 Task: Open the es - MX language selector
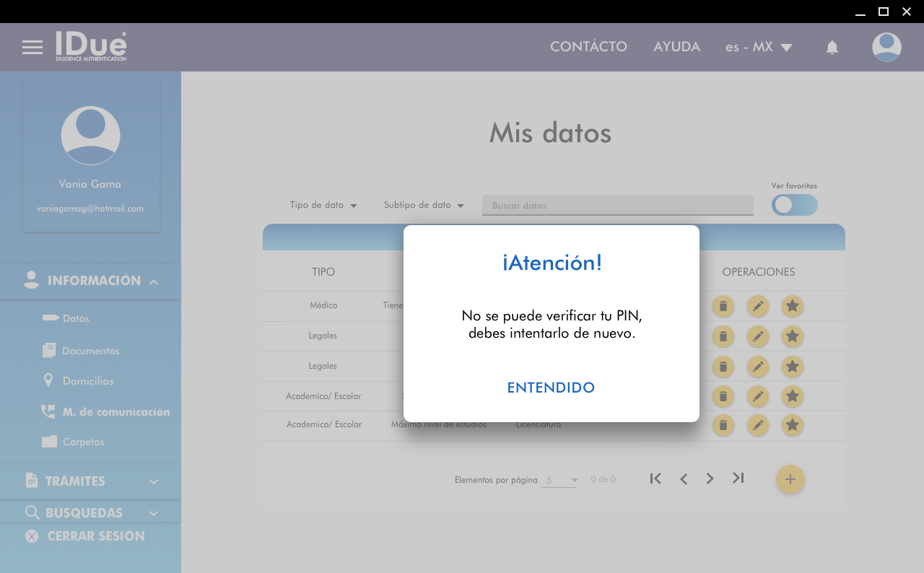click(x=759, y=48)
